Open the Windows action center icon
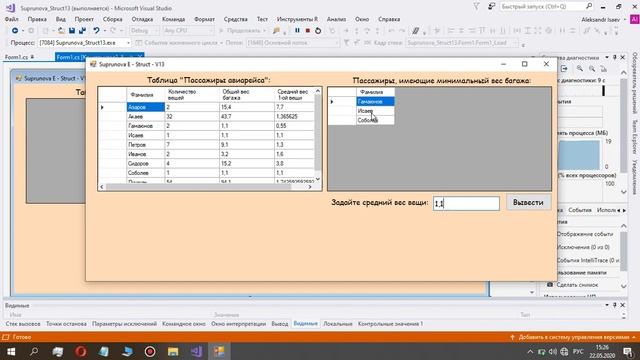This screenshot has width=640, height=360. pyautogui.click(x=628, y=351)
